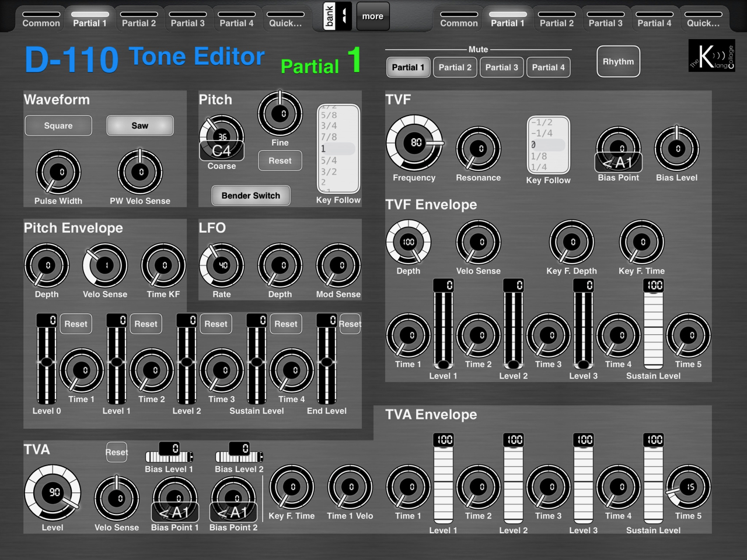The image size is (747, 560).
Task: Toggle mute for Partial 4
Action: [549, 67]
